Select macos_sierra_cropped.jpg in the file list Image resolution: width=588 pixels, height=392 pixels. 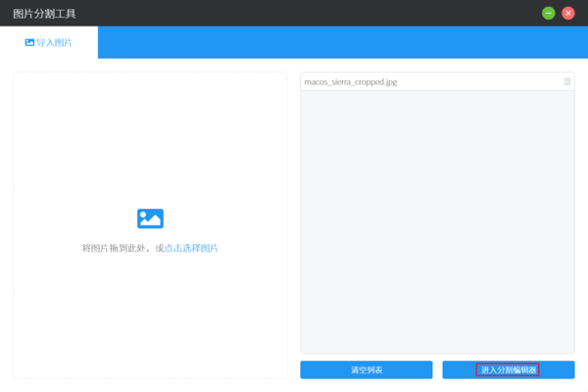437,81
